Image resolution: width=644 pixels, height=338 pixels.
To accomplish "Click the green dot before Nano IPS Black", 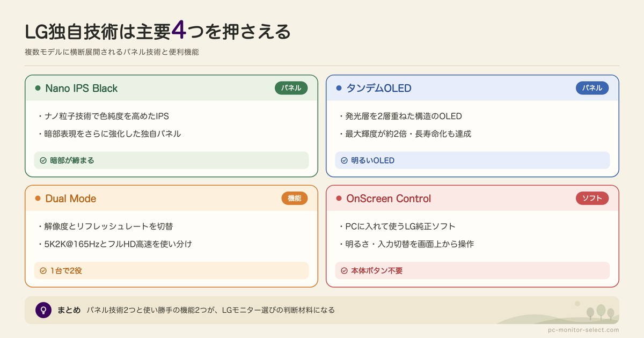I will (38, 88).
